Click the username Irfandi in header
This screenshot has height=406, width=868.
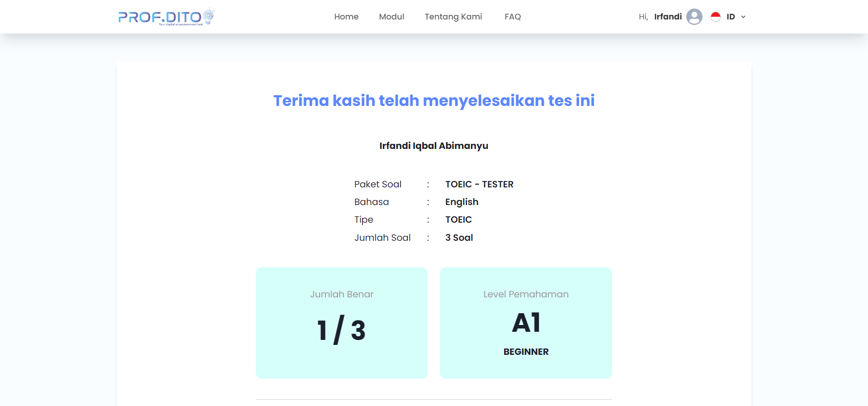click(668, 17)
